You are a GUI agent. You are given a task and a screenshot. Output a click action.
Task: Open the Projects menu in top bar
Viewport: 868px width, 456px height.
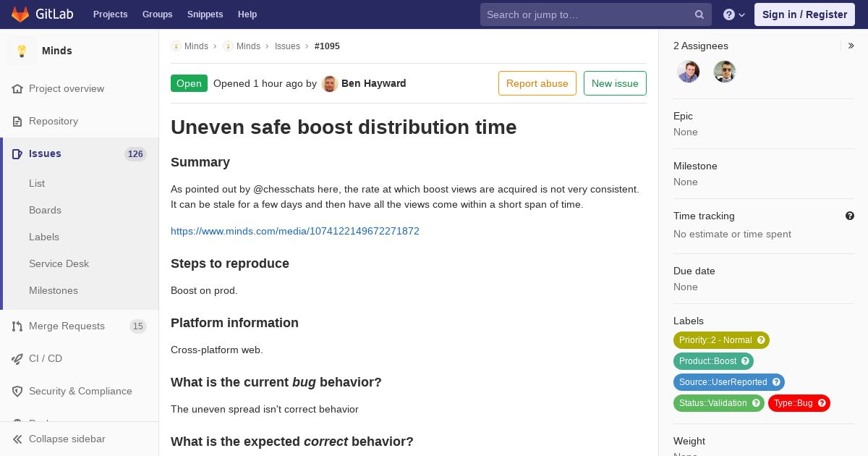111,14
